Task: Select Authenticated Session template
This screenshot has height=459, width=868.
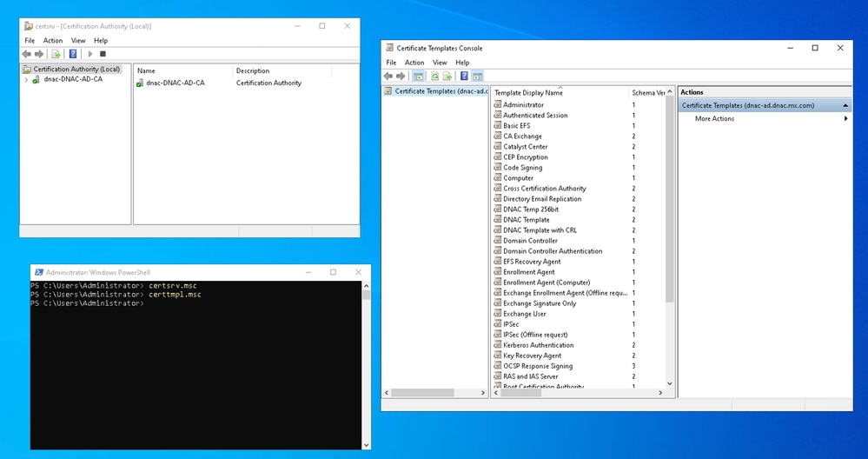Action: click(535, 115)
